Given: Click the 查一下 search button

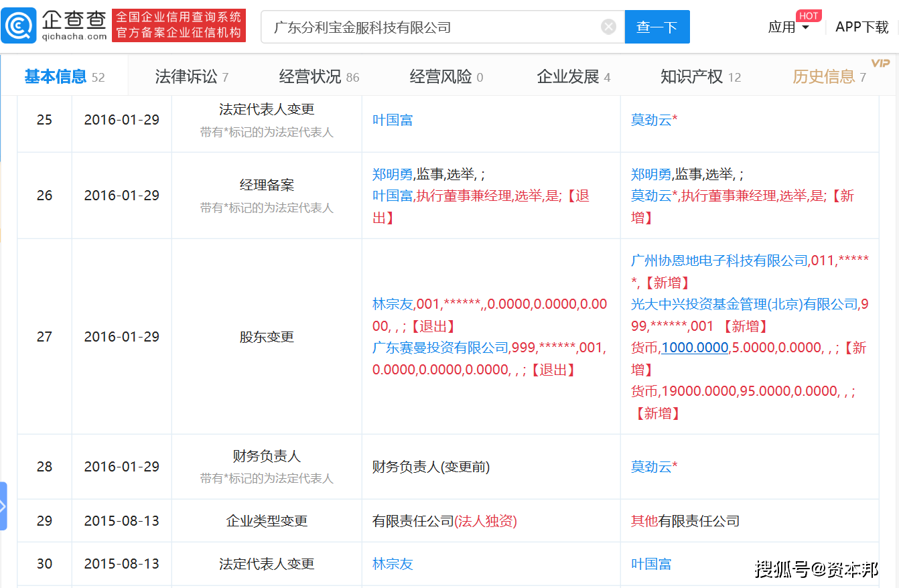Looking at the screenshot, I should coord(656,27).
